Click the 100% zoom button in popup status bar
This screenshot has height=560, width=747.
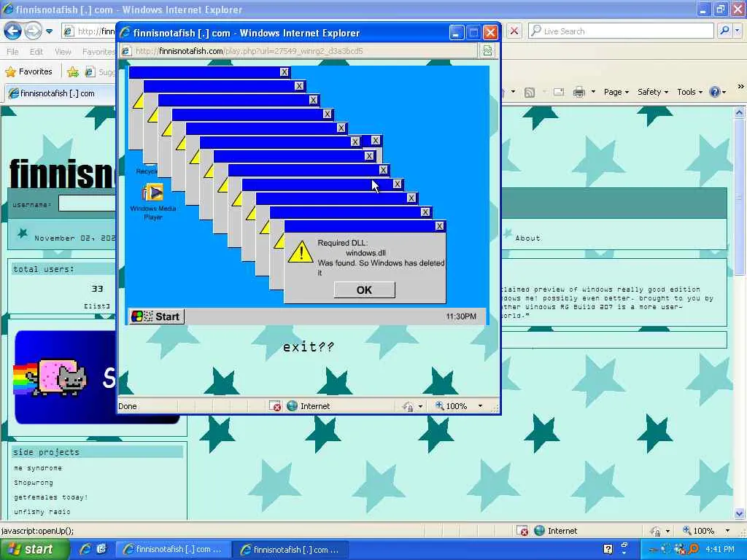pos(451,406)
